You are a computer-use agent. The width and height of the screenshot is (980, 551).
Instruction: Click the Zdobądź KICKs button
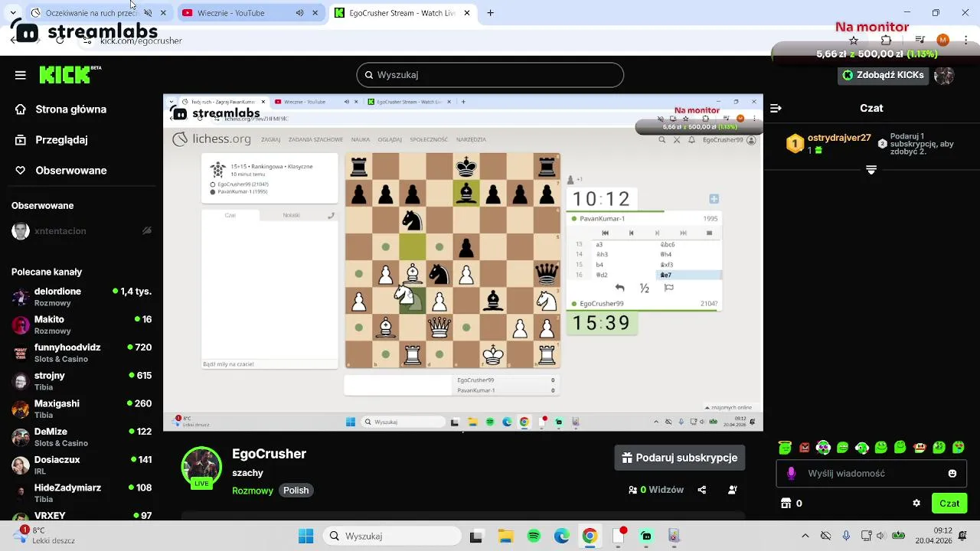(883, 75)
